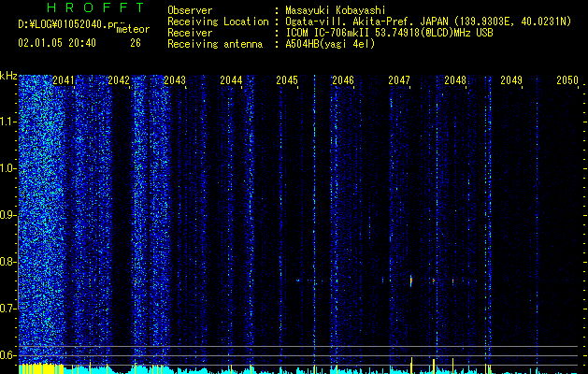Viewport: 588px width, 374px height.
Task: Click the 'Observer' field label
Action: pyautogui.click(x=190, y=10)
